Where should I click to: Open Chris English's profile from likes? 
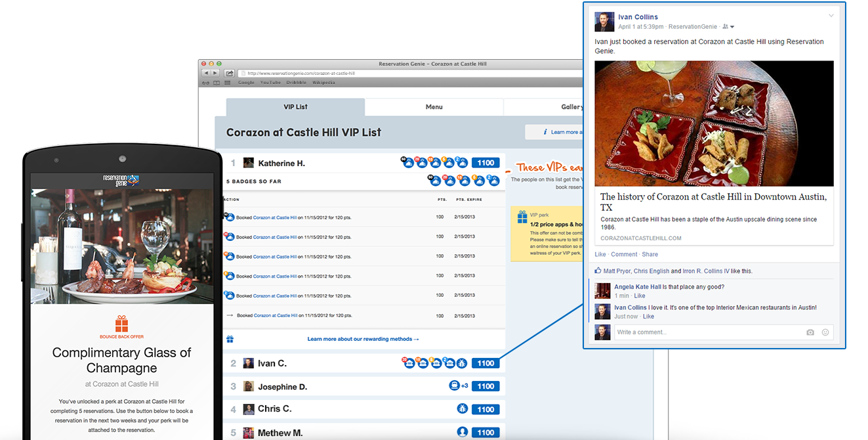tap(651, 271)
